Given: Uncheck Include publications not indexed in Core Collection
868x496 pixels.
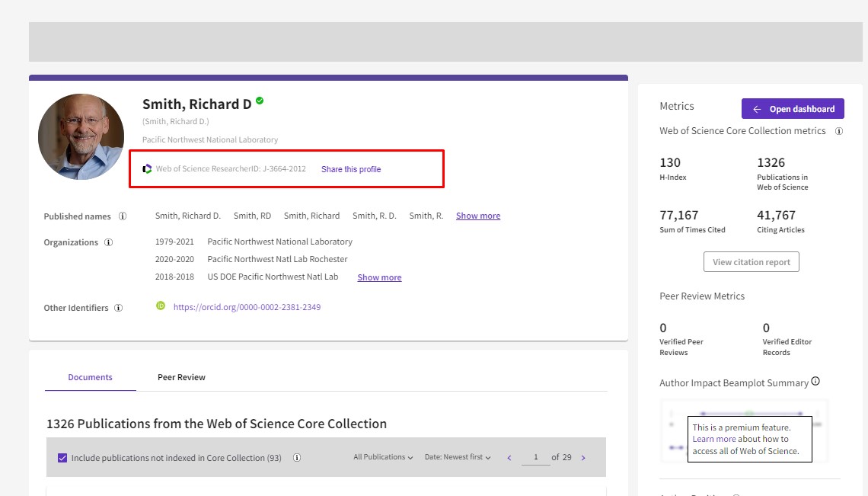Looking at the screenshot, I should (62, 457).
